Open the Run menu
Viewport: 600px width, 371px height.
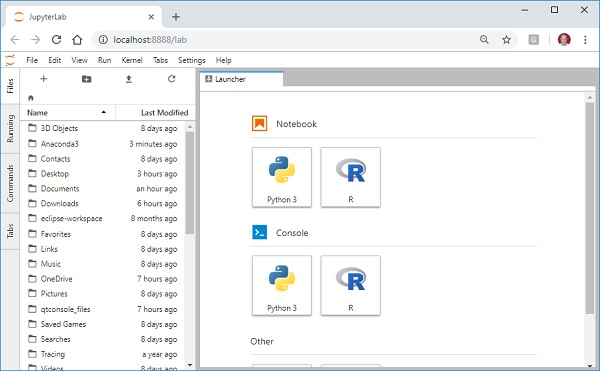pyautogui.click(x=104, y=60)
